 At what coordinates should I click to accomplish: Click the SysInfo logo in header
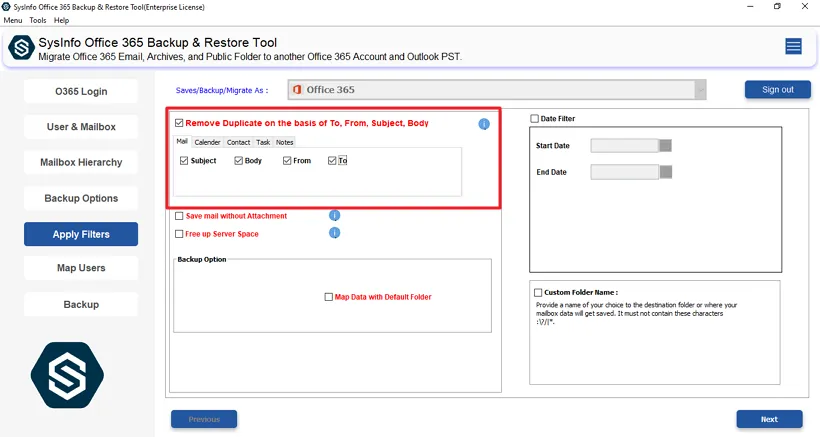click(x=20, y=47)
